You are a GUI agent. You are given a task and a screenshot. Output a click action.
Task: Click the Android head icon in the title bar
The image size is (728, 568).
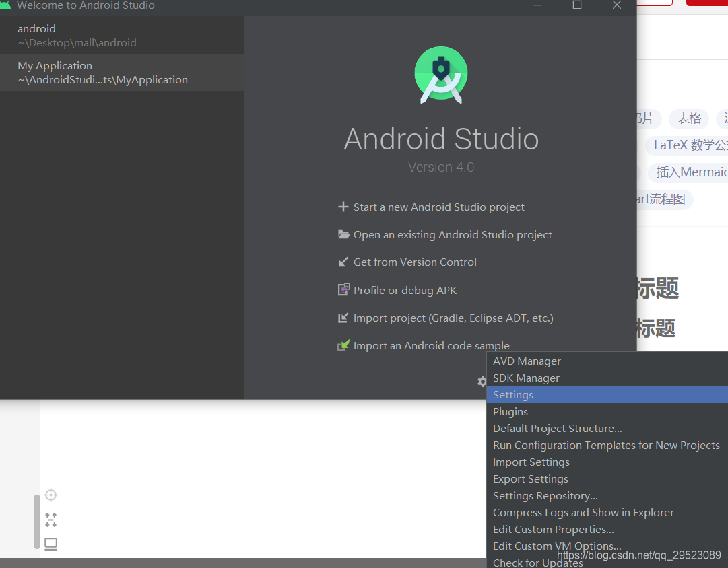click(x=5, y=5)
